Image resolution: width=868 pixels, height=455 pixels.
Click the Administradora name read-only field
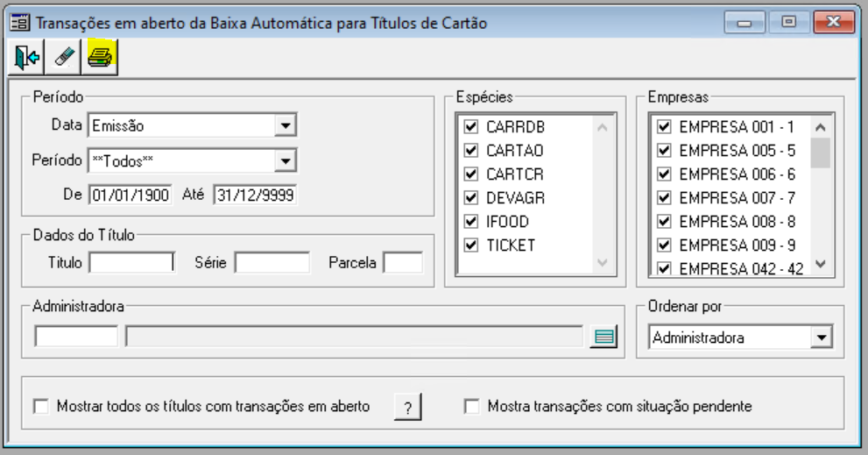click(x=354, y=337)
